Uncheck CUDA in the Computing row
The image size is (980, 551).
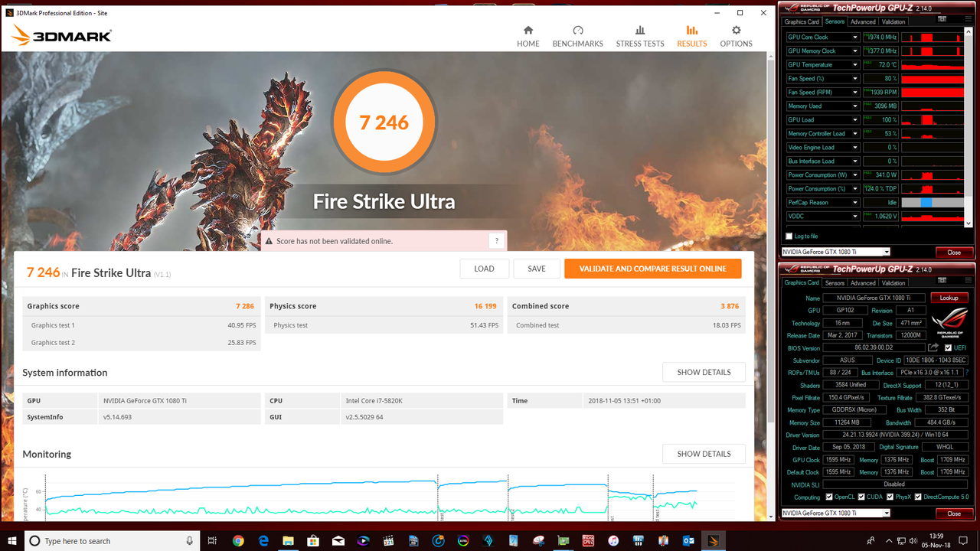[863, 497]
